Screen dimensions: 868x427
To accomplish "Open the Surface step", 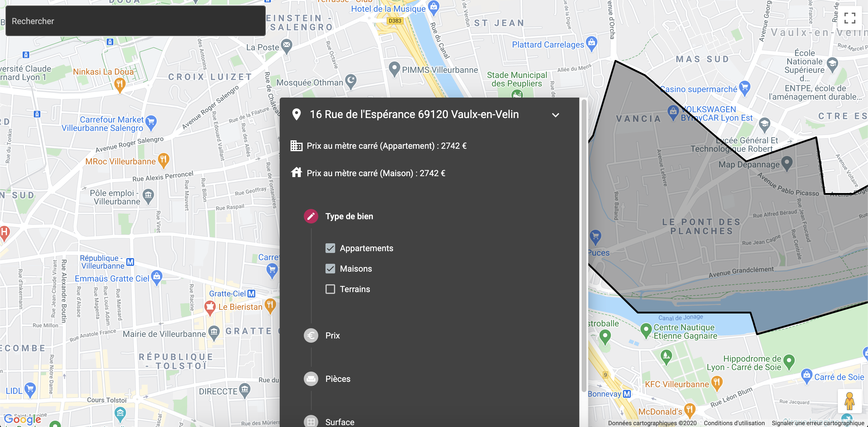I will (340, 422).
